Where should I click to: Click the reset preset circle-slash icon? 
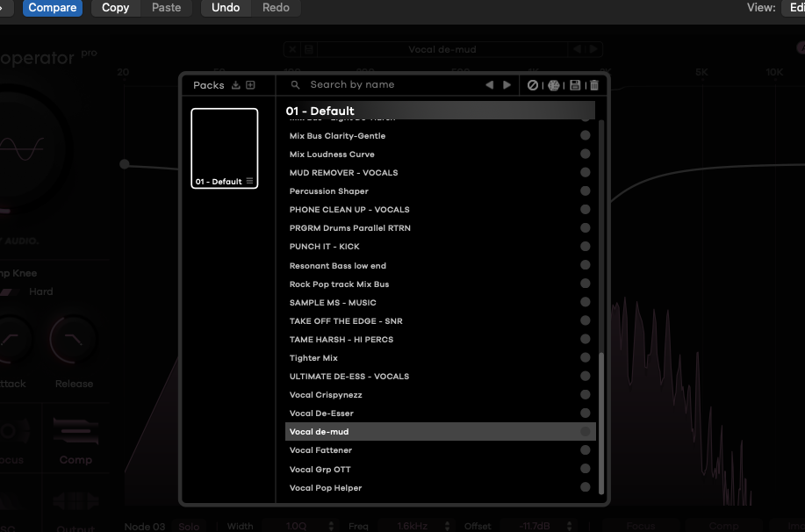tap(533, 85)
